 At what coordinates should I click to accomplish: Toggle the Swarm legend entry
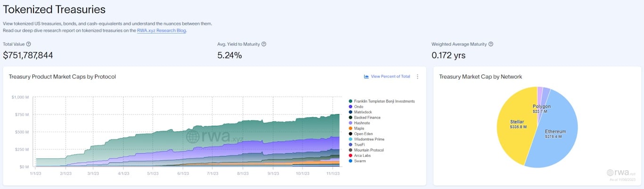[357, 161]
